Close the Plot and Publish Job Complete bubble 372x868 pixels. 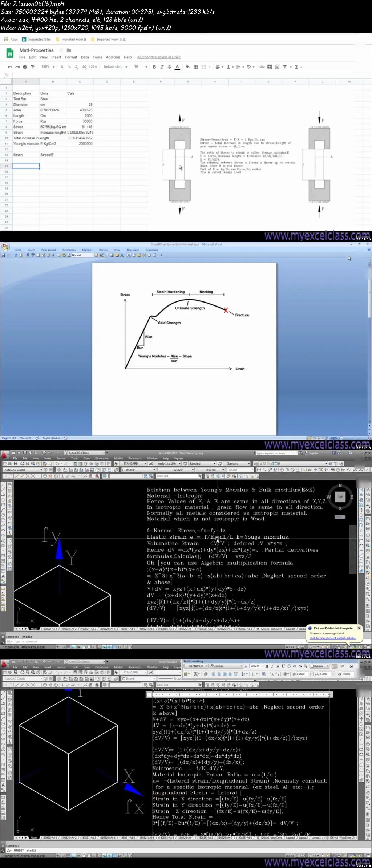click(x=359, y=628)
